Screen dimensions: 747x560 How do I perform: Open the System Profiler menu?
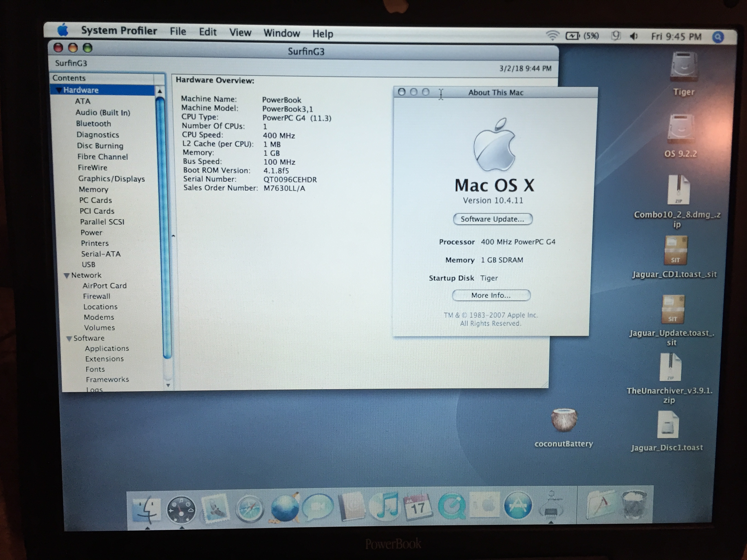(119, 31)
